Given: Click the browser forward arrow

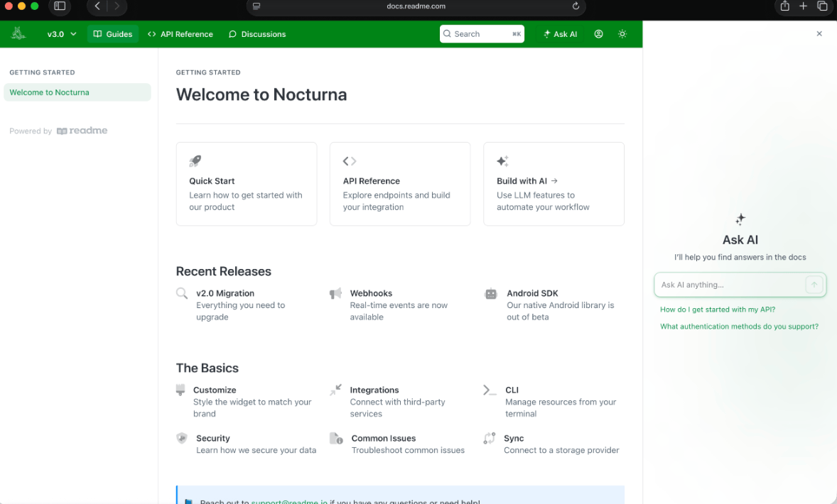Looking at the screenshot, I should click(x=117, y=6).
